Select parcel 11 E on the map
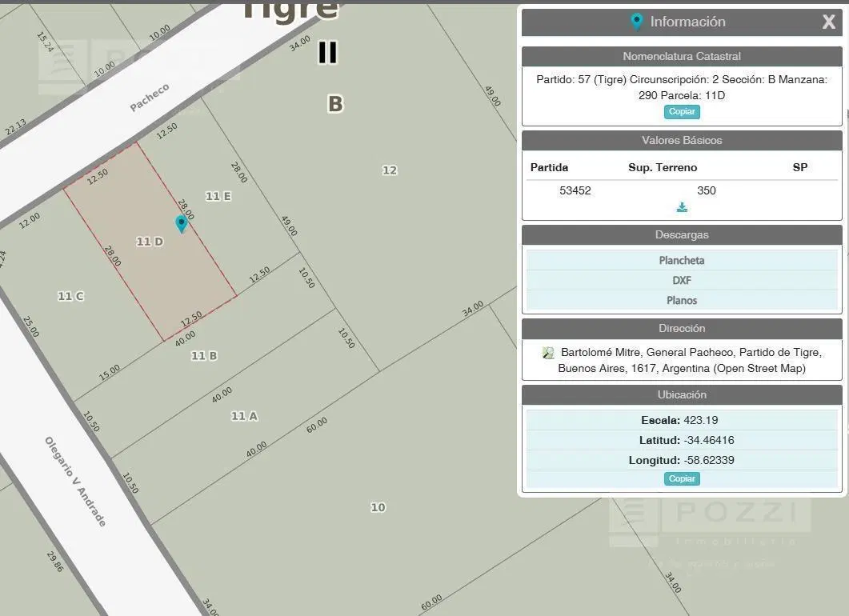This screenshot has width=849, height=616. click(218, 196)
